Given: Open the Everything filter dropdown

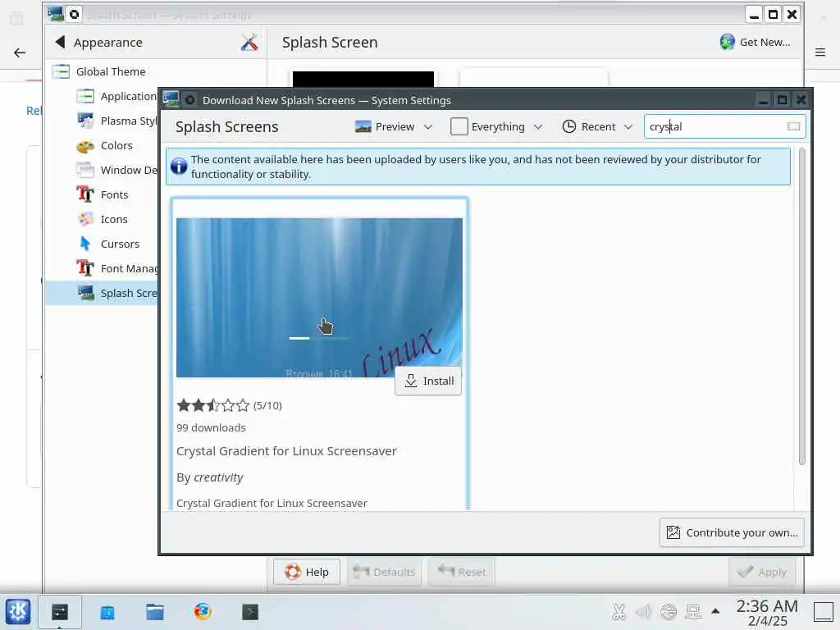Looking at the screenshot, I should (496, 127).
